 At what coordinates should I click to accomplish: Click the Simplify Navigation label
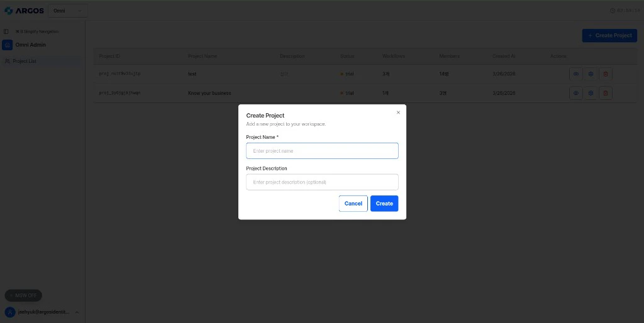pyautogui.click(x=37, y=31)
